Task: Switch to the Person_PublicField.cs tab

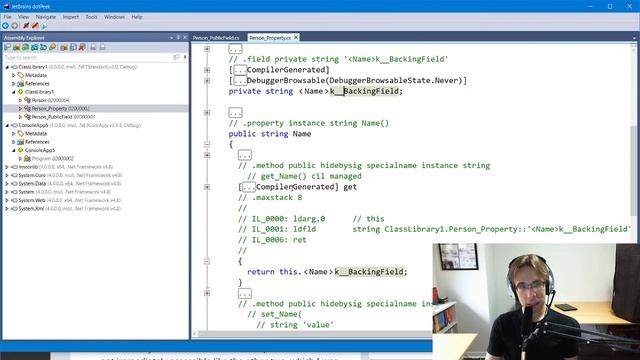Action: tap(216, 38)
